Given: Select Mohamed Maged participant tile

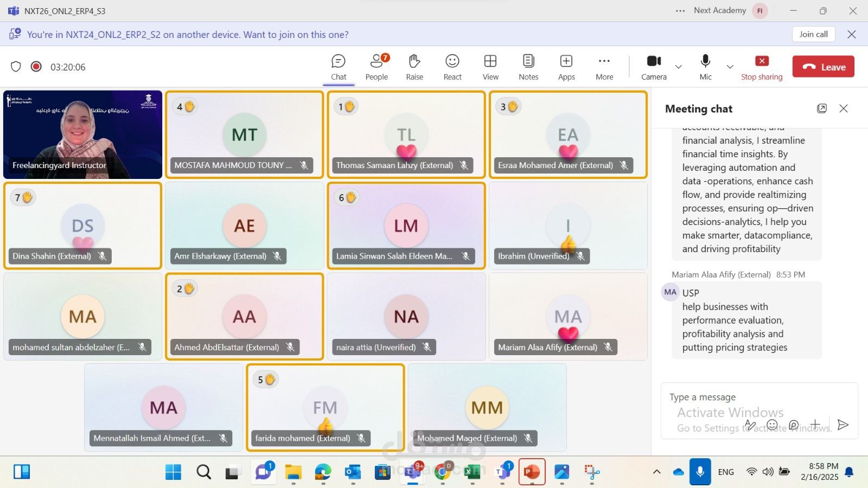Looking at the screenshot, I should pos(487,408).
